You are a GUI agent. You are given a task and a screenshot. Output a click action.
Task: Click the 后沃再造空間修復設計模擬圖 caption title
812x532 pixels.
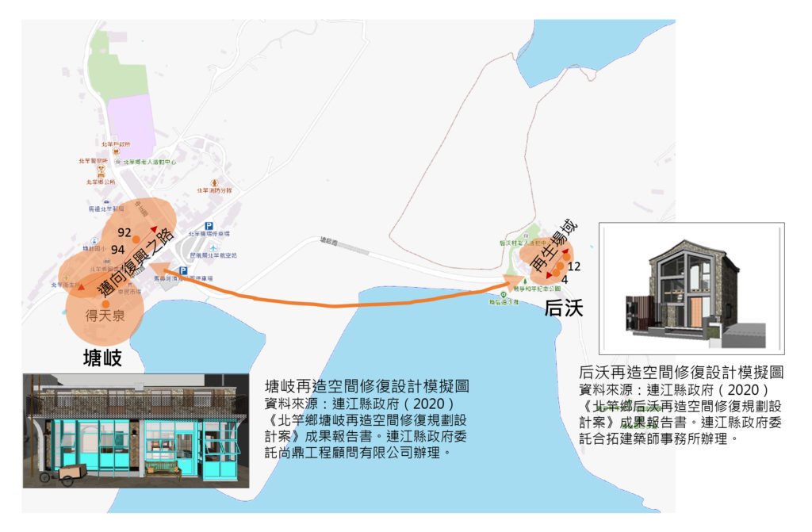tap(681, 372)
